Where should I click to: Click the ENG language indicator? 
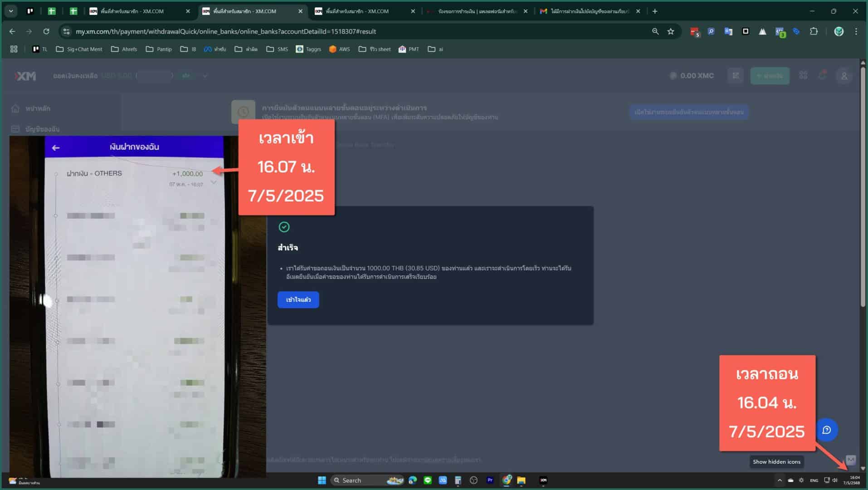814,480
